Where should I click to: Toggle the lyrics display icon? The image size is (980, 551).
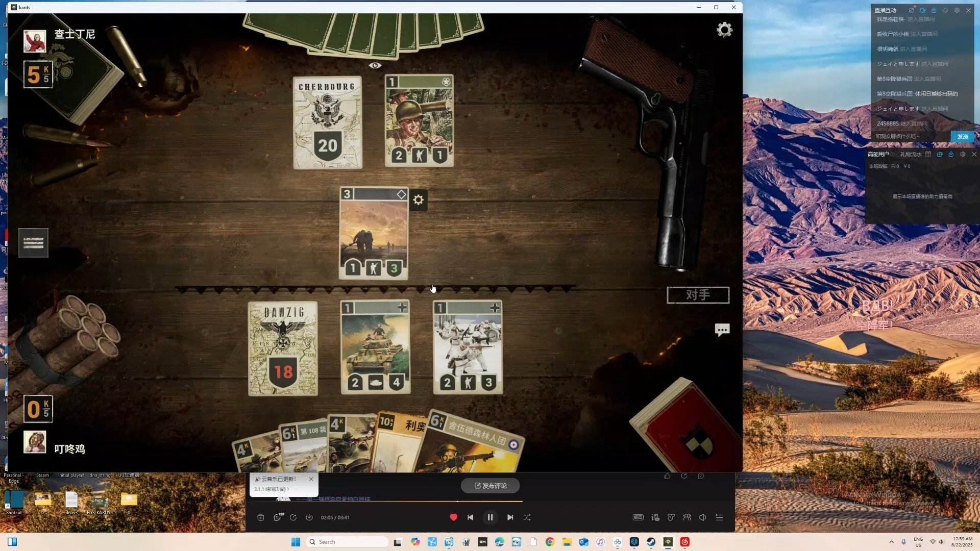(655, 517)
